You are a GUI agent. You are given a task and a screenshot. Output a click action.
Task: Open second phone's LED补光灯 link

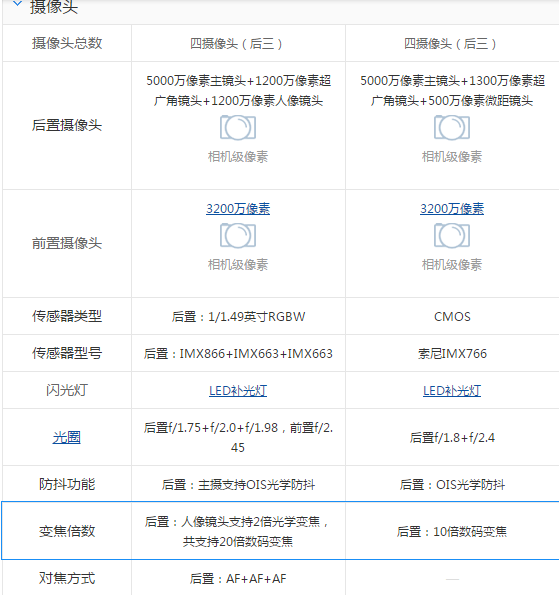(452, 390)
